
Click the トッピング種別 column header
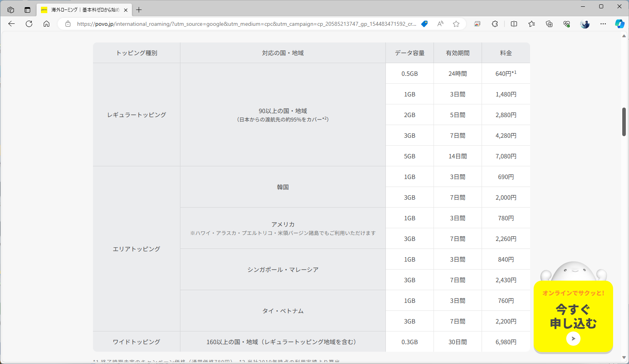pos(137,53)
